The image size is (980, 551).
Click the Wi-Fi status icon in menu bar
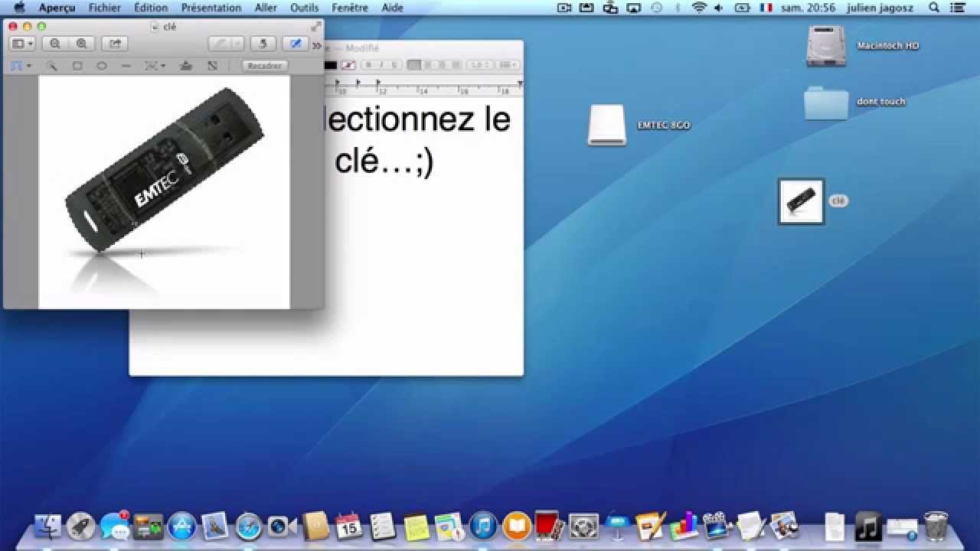coord(698,8)
